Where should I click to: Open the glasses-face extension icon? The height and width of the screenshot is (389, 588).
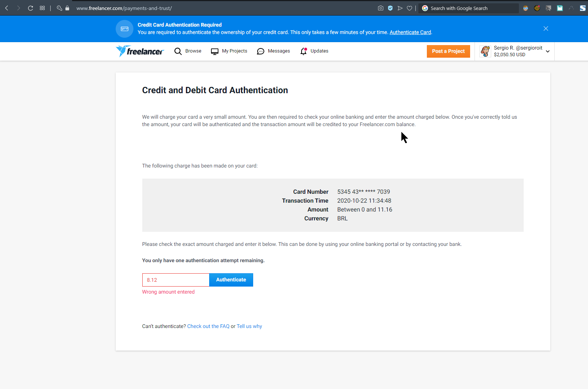tap(526, 8)
